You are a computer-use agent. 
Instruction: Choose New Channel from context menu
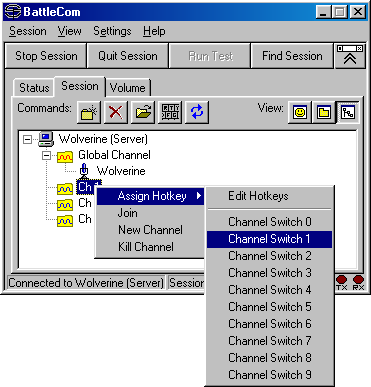[150, 230]
